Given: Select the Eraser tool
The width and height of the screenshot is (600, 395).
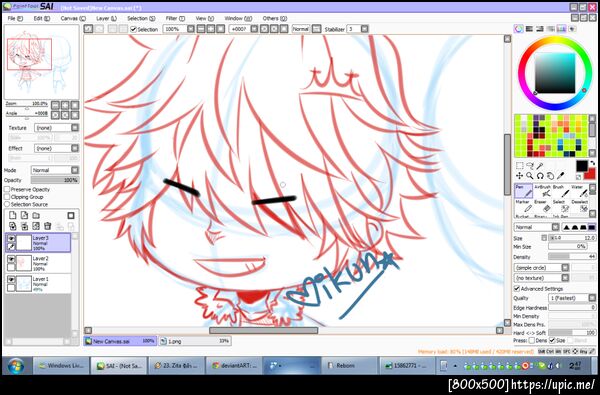Looking at the screenshot, I should pyautogui.click(x=542, y=206).
